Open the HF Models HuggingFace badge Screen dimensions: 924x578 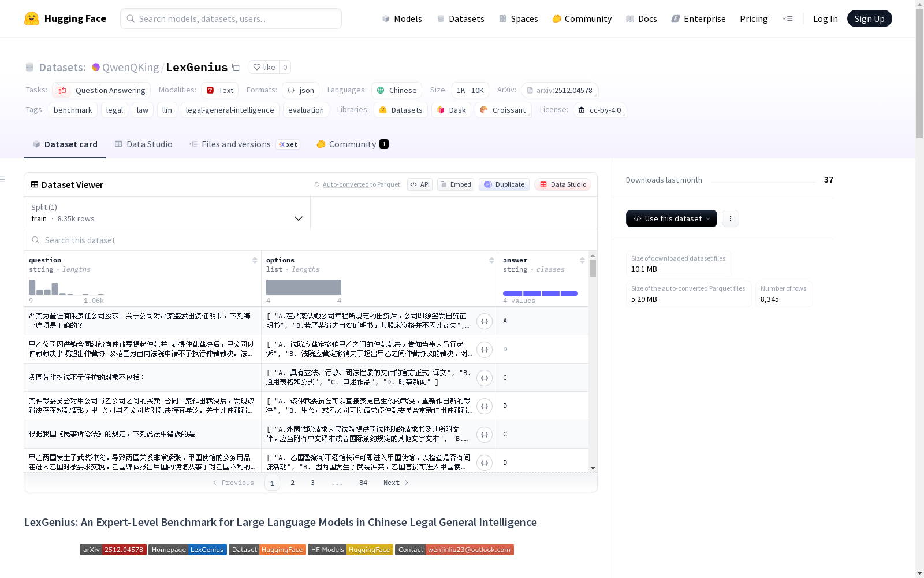(x=351, y=550)
